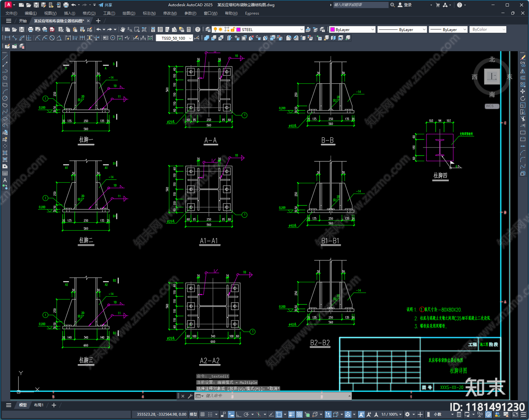The height and width of the screenshot is (420, 529).
Task: Click the magenta STEEL layer color swatch
Action: pos(238,29)
